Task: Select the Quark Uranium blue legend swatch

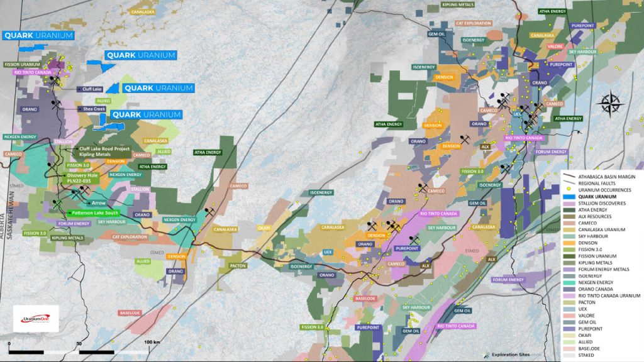Action: click(569, 197)
